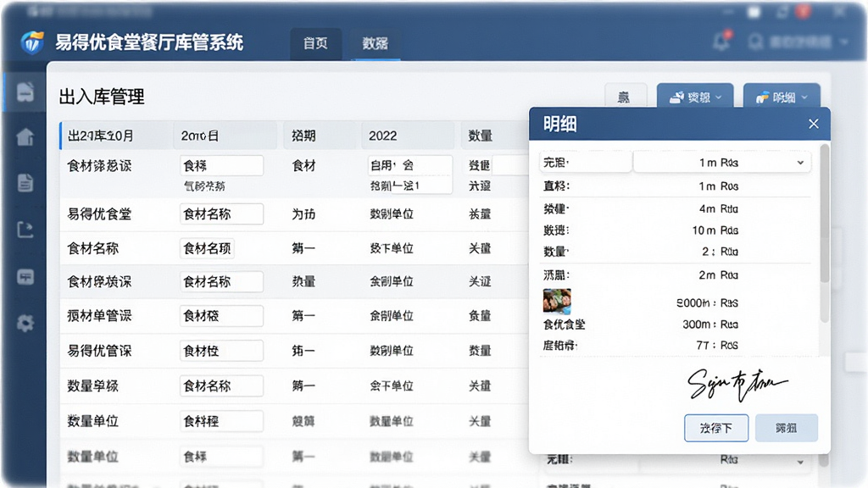Click the 300m value in dialog
Viewport: 868px width, 488px height.
pyautogui.click(x=710, y=324)
